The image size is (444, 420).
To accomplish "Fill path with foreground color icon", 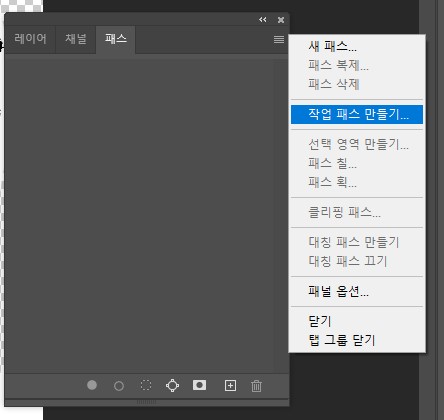I will (92, 385).
